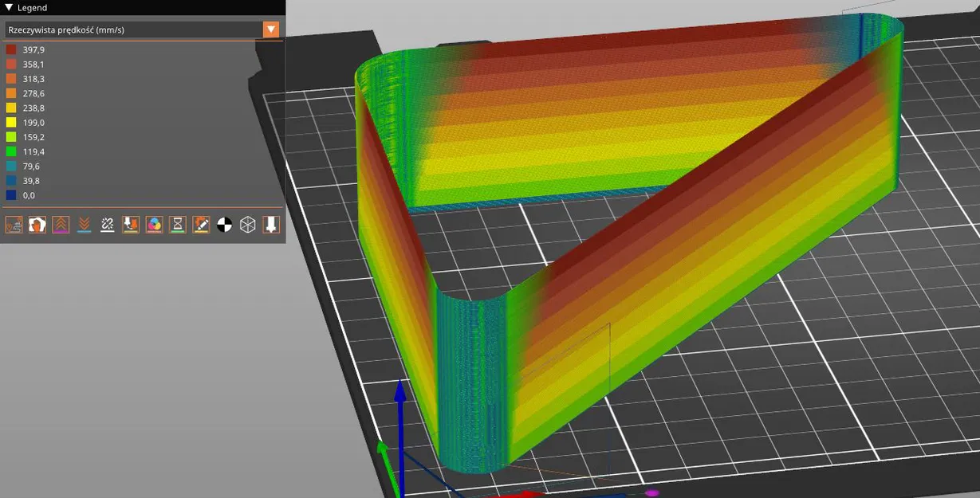Select the center of mass marker icon
Screen dimensions: 980x498
point(224,224)
